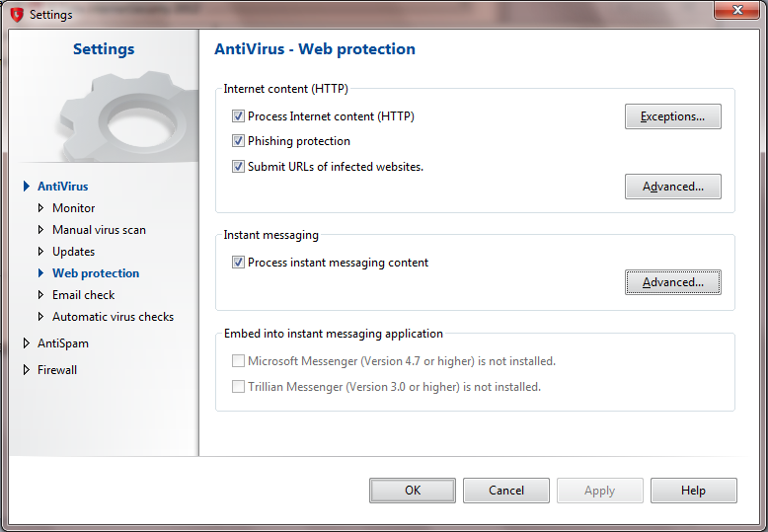Disable Process instant messaging content
This screenshot has width=768, height=532.
click(x=238, y=263)
